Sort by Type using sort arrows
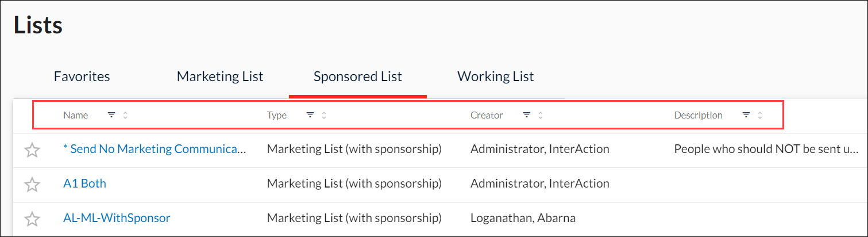This screenshot has height=237, width=868. click(324, 115)
